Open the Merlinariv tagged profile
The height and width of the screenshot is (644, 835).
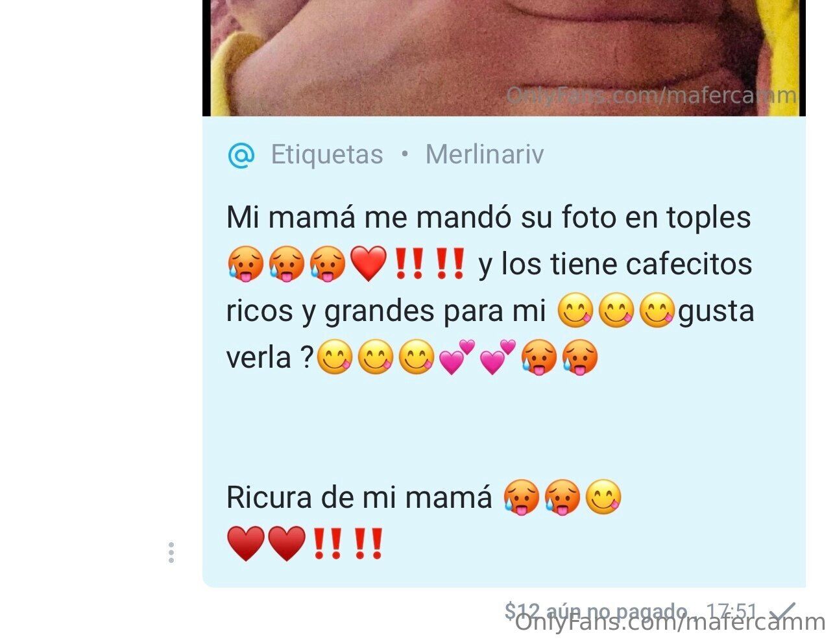(x=485, y=155)
